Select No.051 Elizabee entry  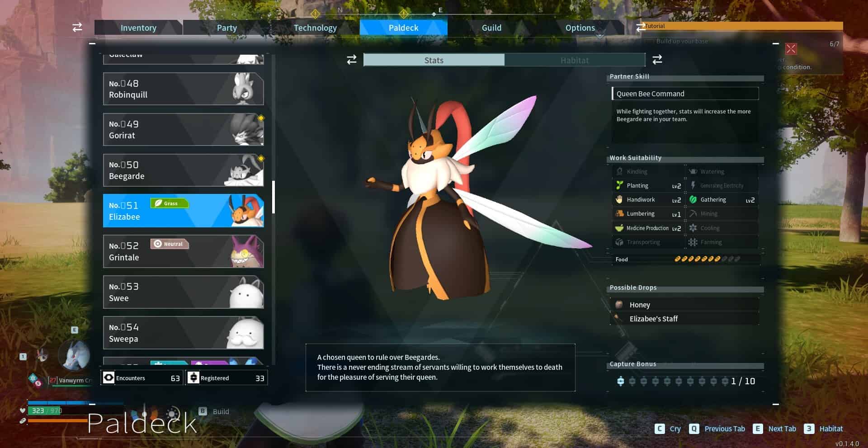(183, 211)
